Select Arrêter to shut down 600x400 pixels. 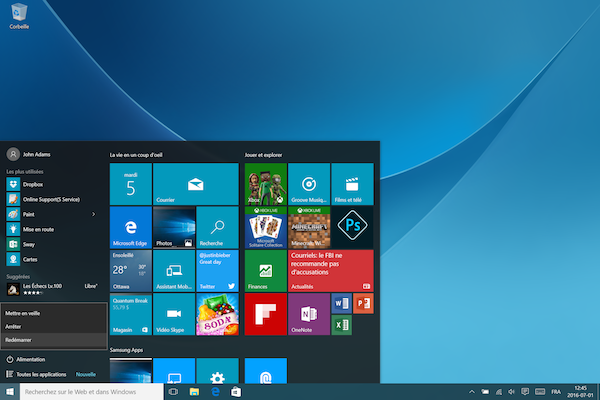click(x=54, y=327)
